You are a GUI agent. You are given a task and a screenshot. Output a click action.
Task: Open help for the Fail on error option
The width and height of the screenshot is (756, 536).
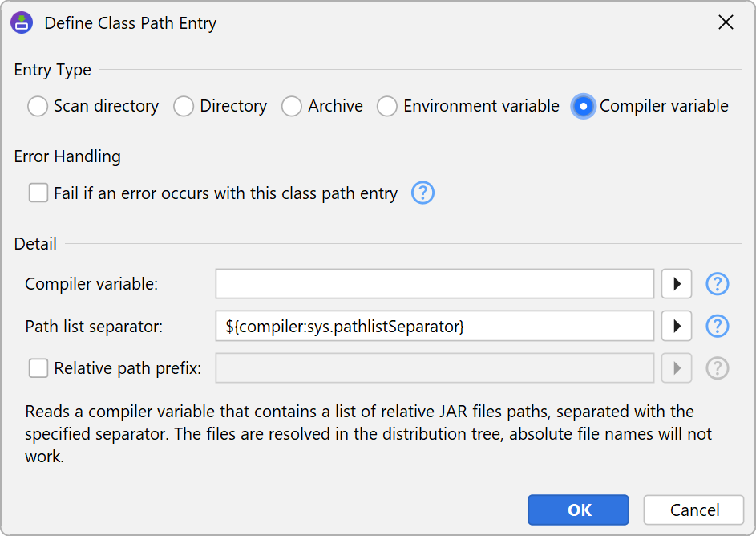[422, 193]
